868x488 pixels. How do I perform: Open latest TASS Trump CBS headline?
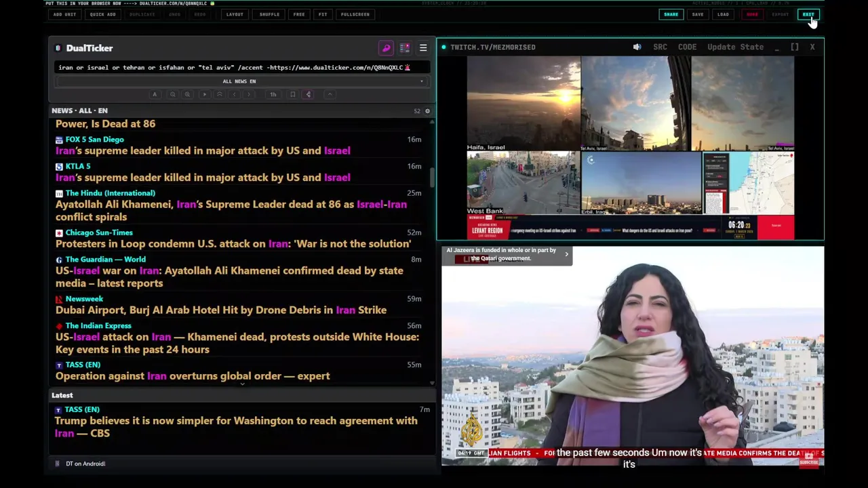point(236,427)
